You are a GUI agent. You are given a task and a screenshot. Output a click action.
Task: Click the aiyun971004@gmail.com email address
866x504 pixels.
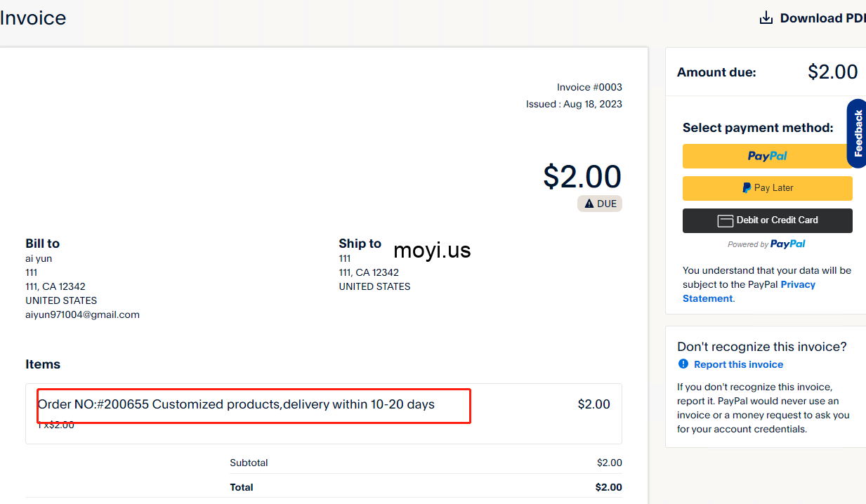[82, 314]
